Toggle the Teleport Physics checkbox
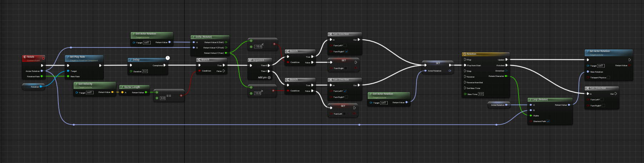This screenshot has width=644, height=163. pos(608,78)
